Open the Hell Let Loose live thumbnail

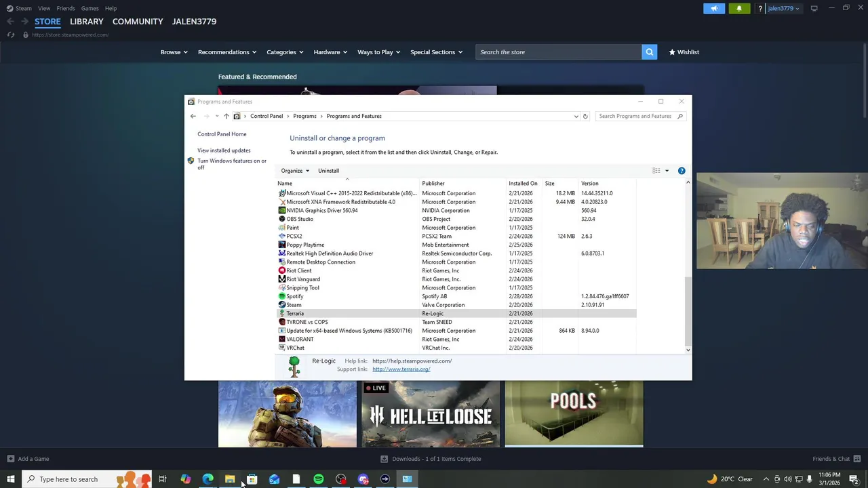point(431,414)
